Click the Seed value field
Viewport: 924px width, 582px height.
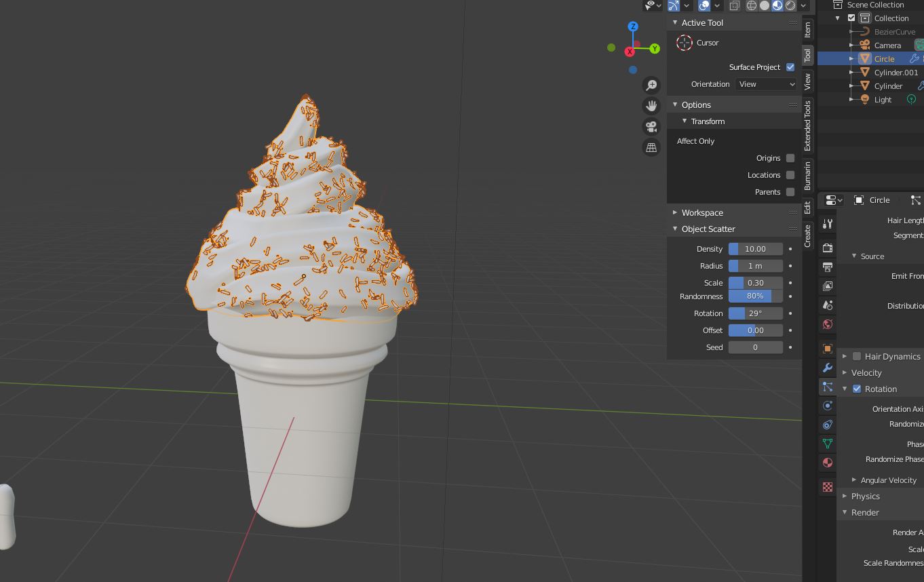pos(756,347)
